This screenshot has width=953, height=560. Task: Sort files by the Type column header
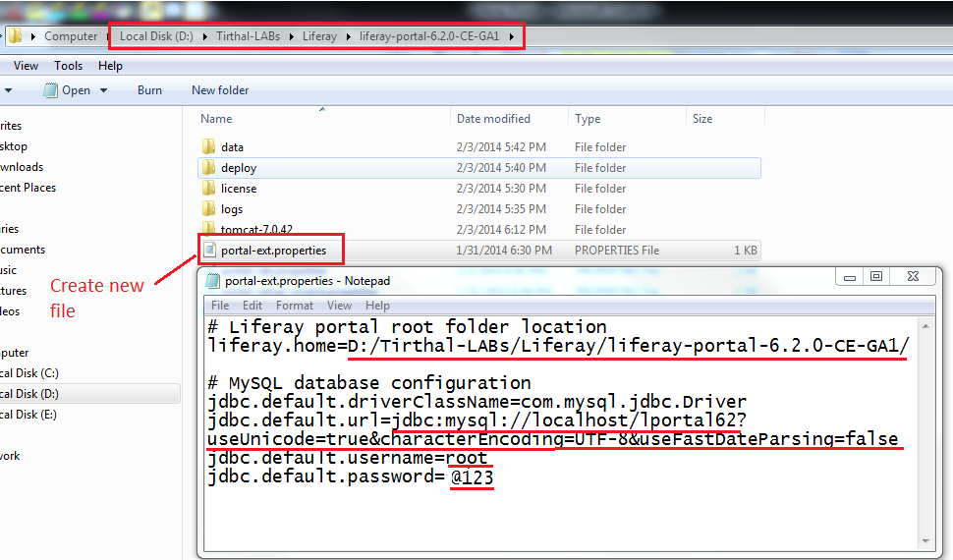point(588,119)
